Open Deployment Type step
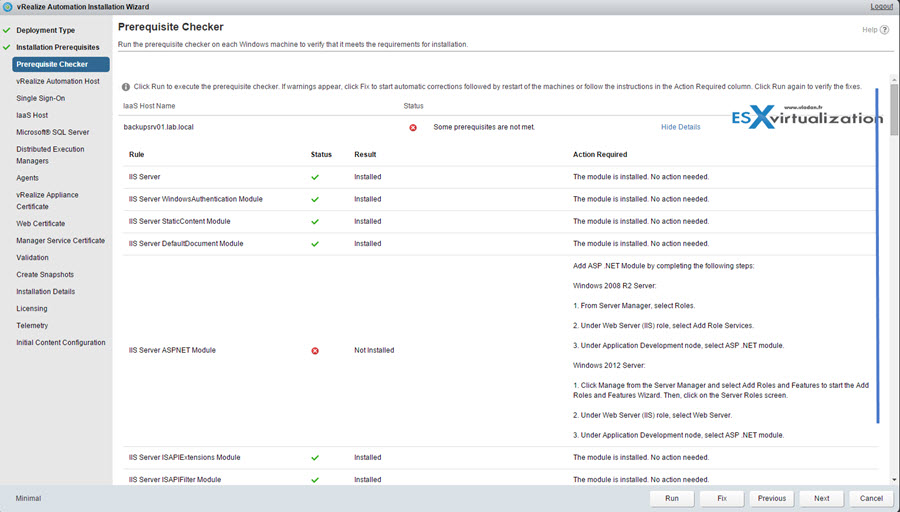Image resolution: width=900 pixels, height=512 pixels. (45, 30)
